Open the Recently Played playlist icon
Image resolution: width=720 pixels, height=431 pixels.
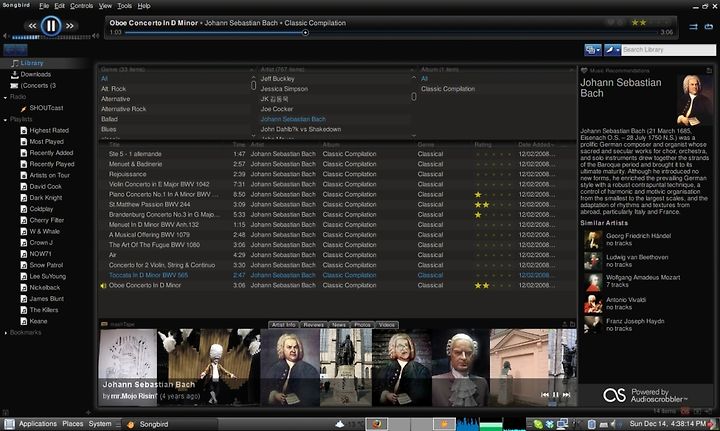(x=23, y=164)
